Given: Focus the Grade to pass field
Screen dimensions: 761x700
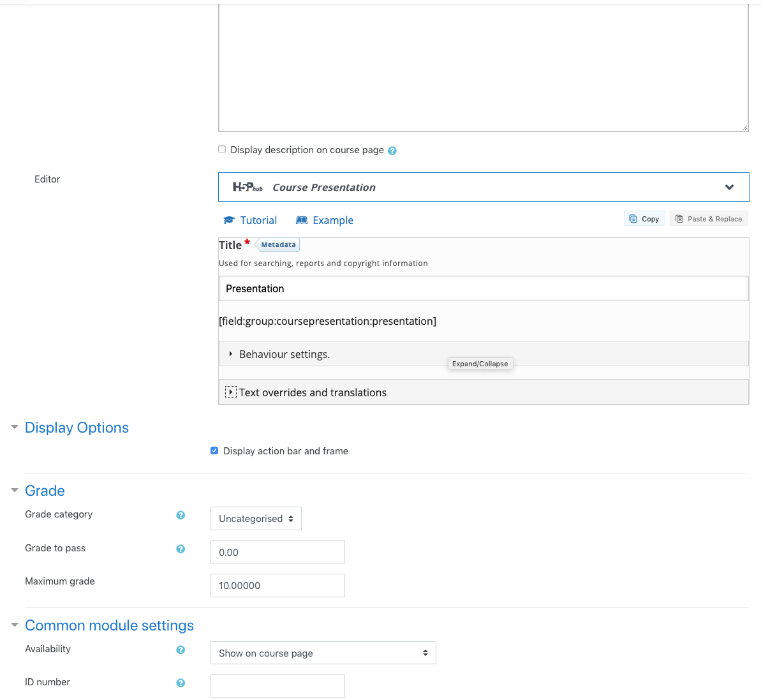Looking at the screenshot, I should tap(277, 552).
